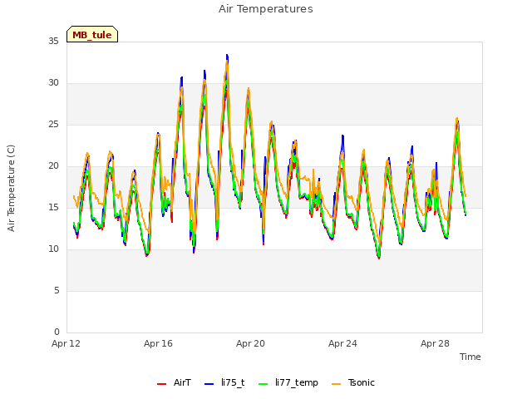The image size is (532, 399).
Task: Toggle the li77_temp series legend label
Action: pos(297,383)
